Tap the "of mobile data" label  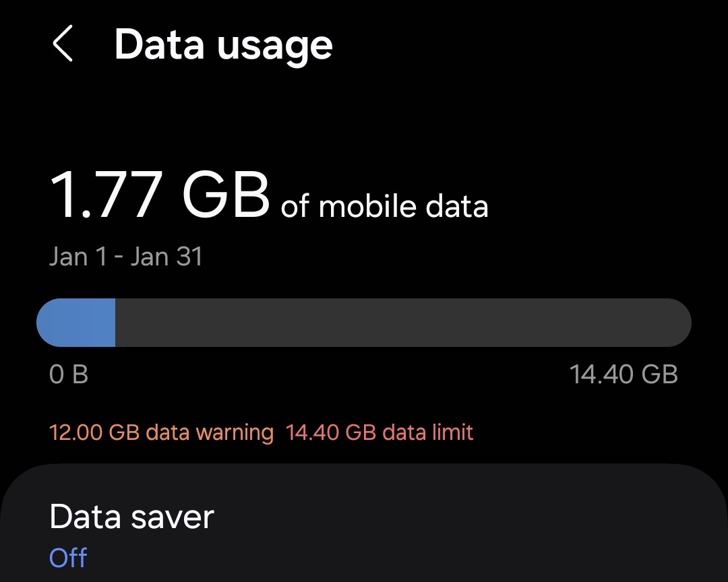pyautogui.click(x=384, y=206)
